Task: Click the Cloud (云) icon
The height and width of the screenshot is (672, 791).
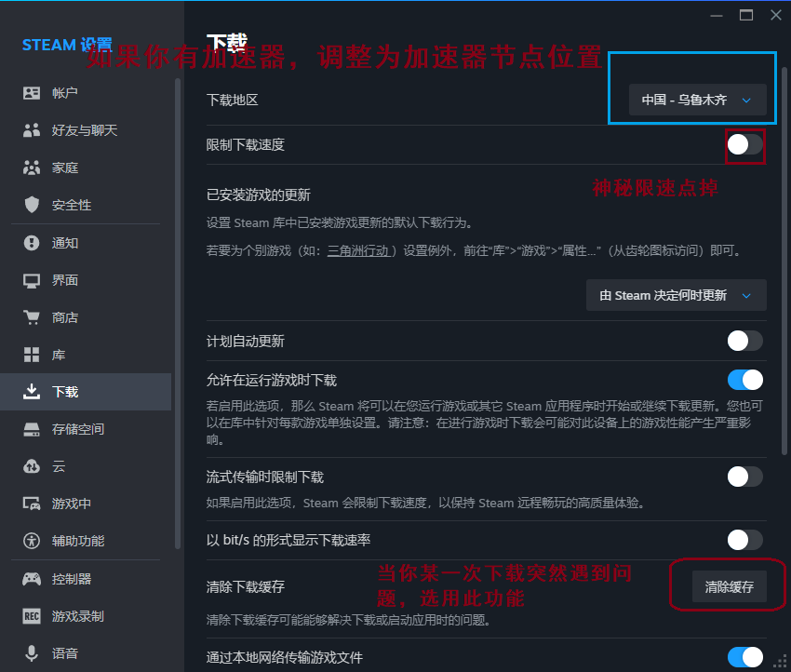Action: tap(32, 466)
